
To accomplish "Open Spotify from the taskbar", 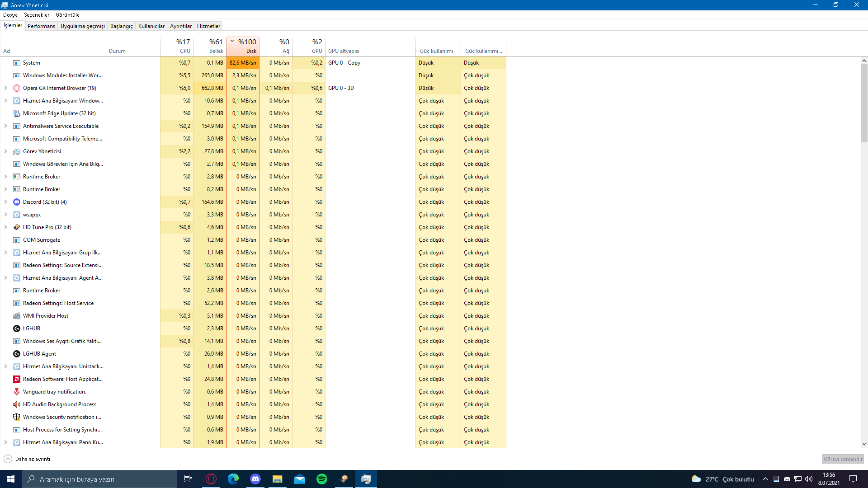I will (322, 479).
